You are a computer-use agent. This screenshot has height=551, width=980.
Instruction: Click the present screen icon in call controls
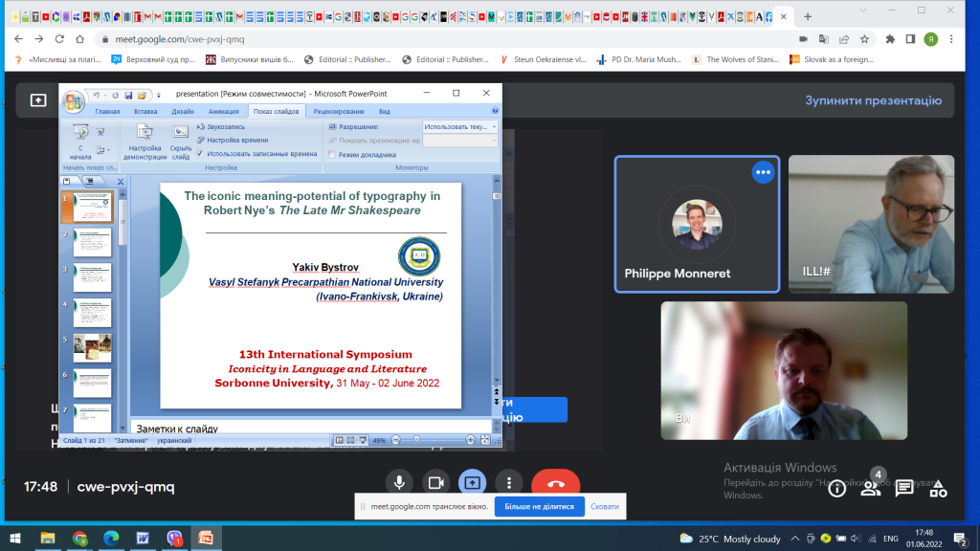point(472,483)
